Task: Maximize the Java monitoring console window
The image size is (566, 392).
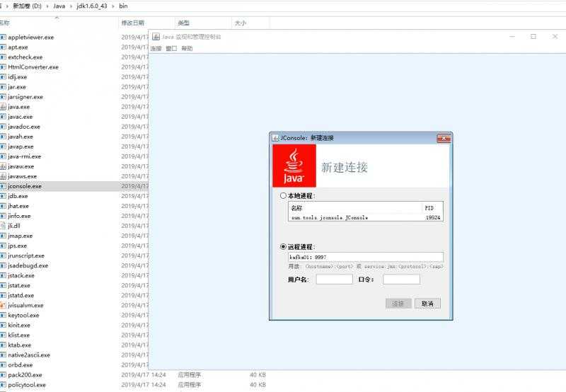Action: click(x=533, y=37)
